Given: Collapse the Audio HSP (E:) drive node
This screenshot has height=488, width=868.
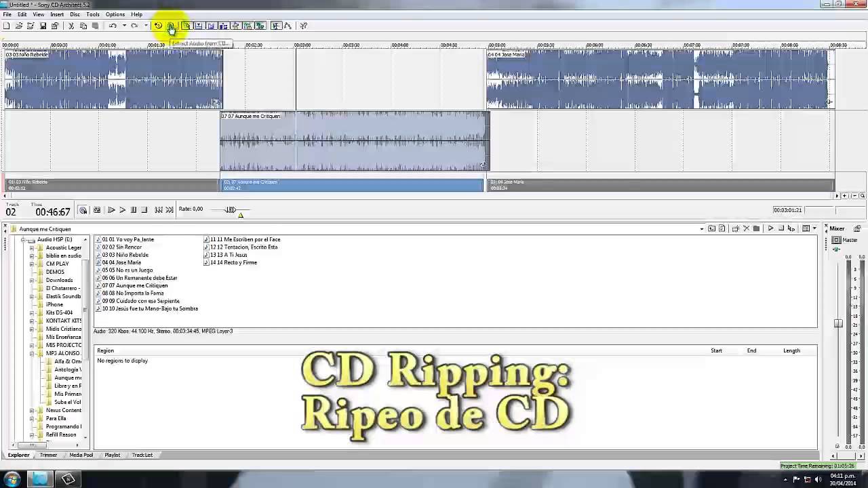Looking at the screenshot, I should coord(23,239).
